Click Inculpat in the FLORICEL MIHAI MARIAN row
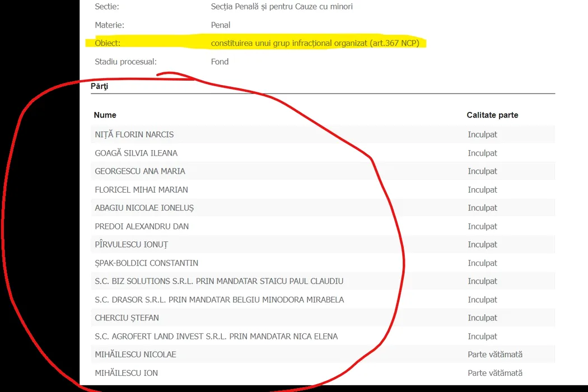This screenshot has width=588, height=392. pyautogui.click(x=482, y=190)
